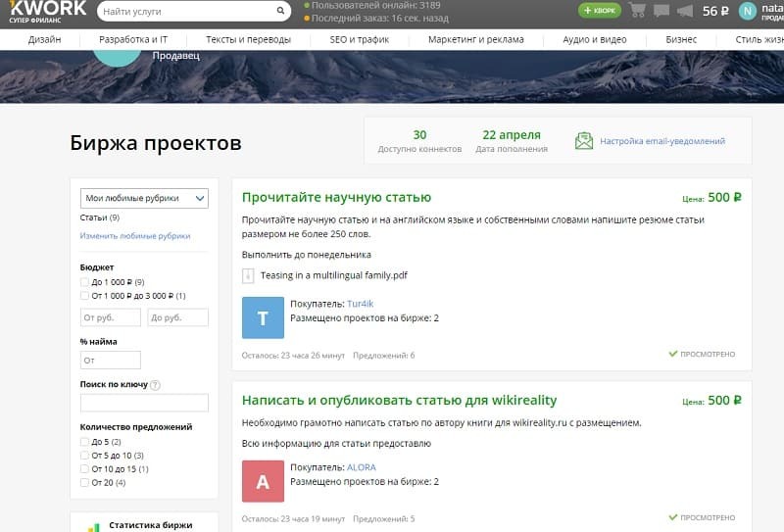Expand the Мои любимые рубрики dropdown
This screenshot has height=532, width=784.
pyautogui.click(x=144, y=198)
